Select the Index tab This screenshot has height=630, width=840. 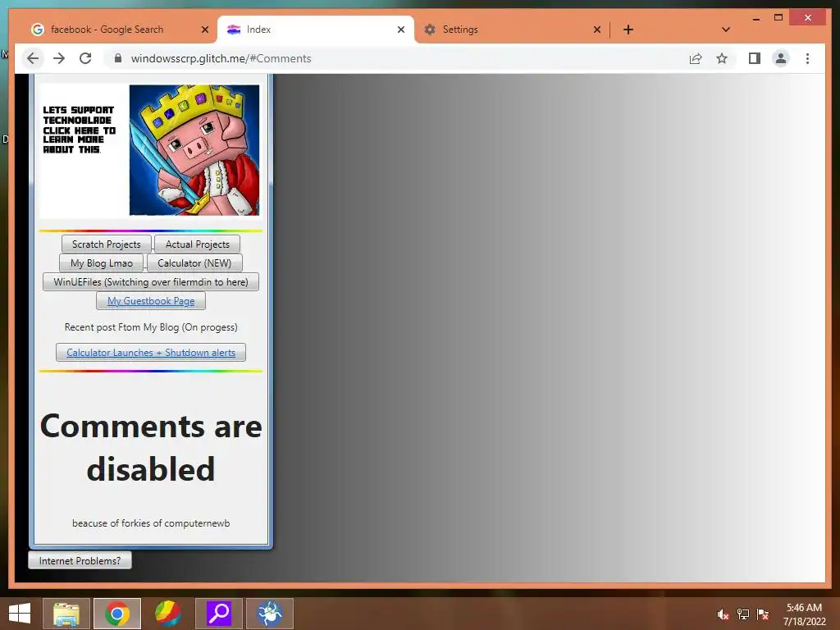(316, 30)
